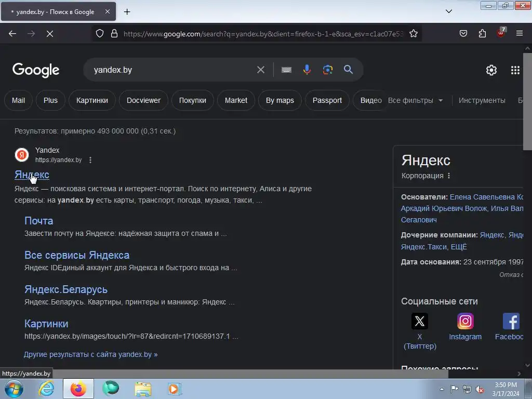Open the Яндекс.Такси subsidiary link
The image size is (532, 399).
424,247
